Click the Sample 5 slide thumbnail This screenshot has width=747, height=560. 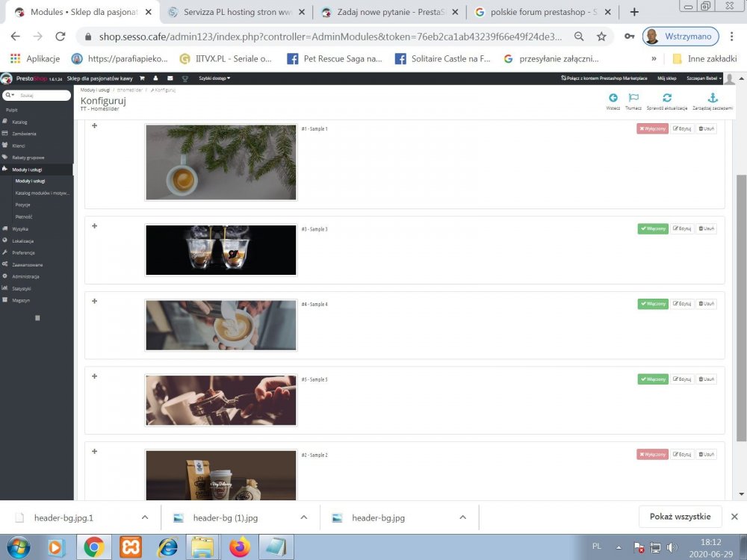[x=221, y=400]
